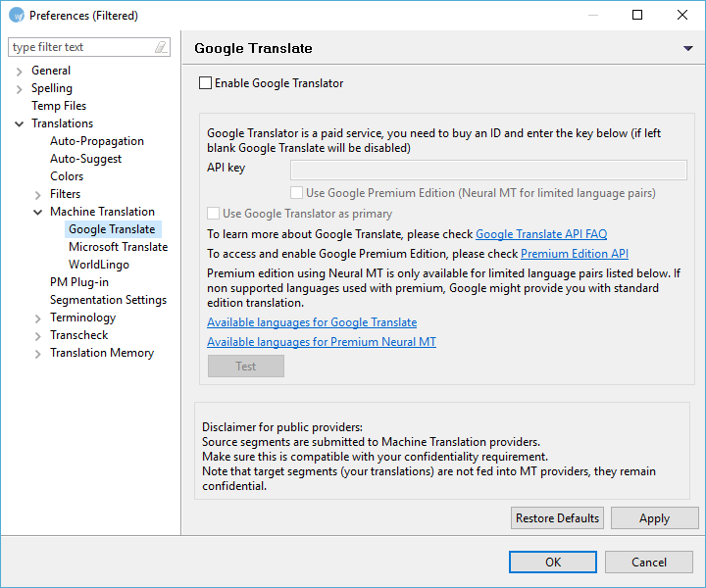This screenshot has height=588, width=706.
Task: Open Available languages for Google Translate
Action: [312, 322]
